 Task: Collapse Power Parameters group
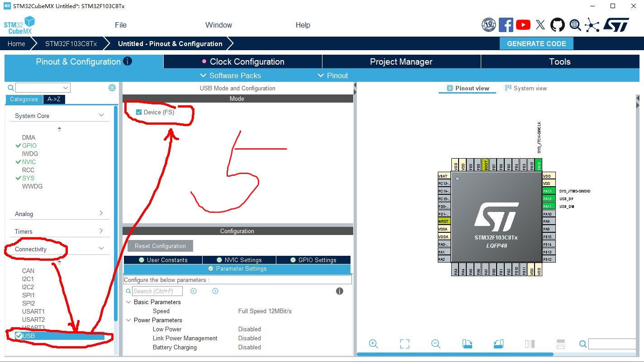[128, 320]
